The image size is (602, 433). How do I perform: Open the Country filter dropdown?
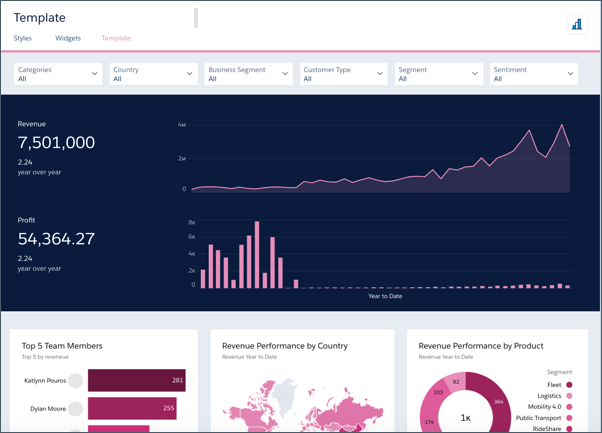pyautogui.click(x=154, y=74)
